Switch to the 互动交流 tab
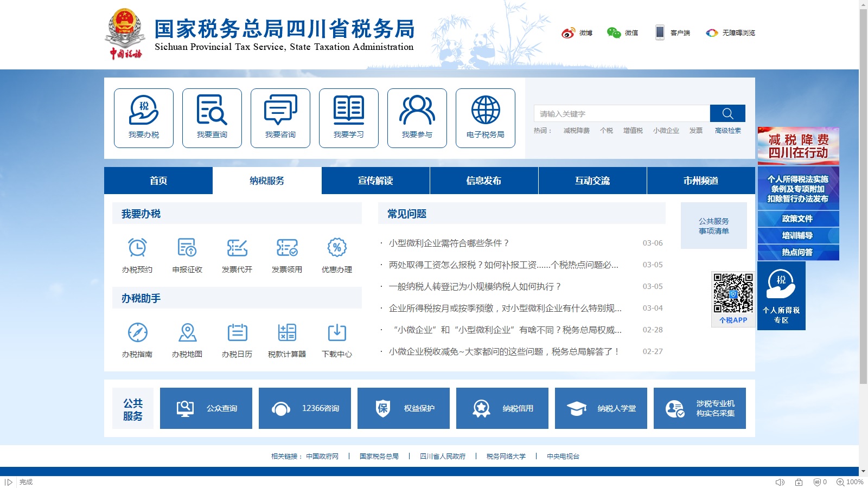868x488 pixels. (592, 181)
